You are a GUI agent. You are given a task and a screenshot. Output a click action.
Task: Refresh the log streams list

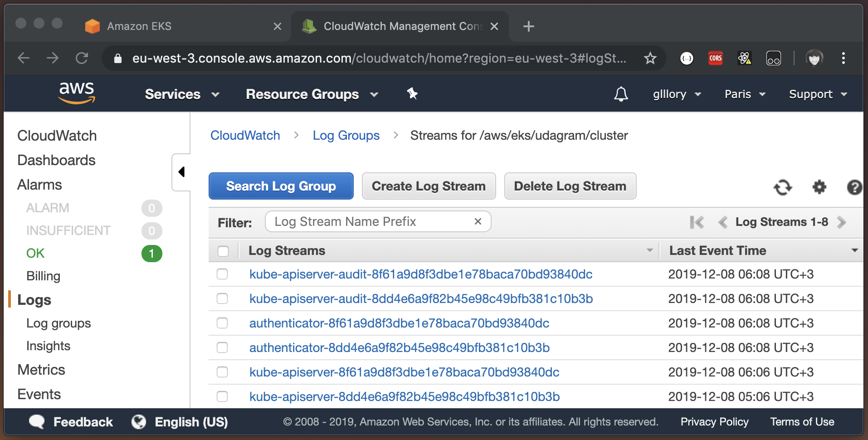click(x=783, y=187)
